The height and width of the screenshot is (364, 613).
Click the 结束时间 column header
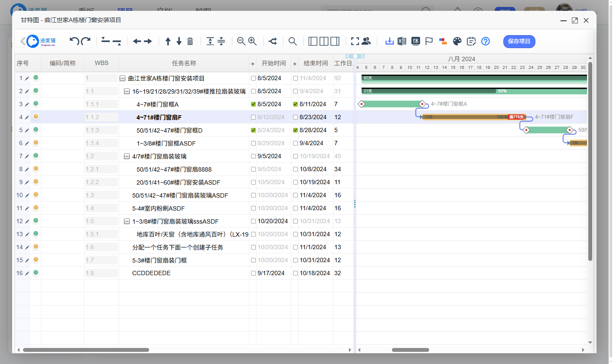[316, 63]
